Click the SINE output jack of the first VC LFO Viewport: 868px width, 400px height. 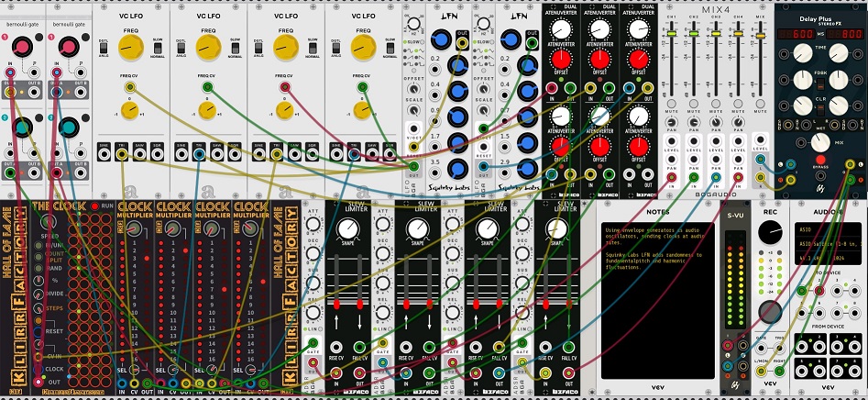104,154
